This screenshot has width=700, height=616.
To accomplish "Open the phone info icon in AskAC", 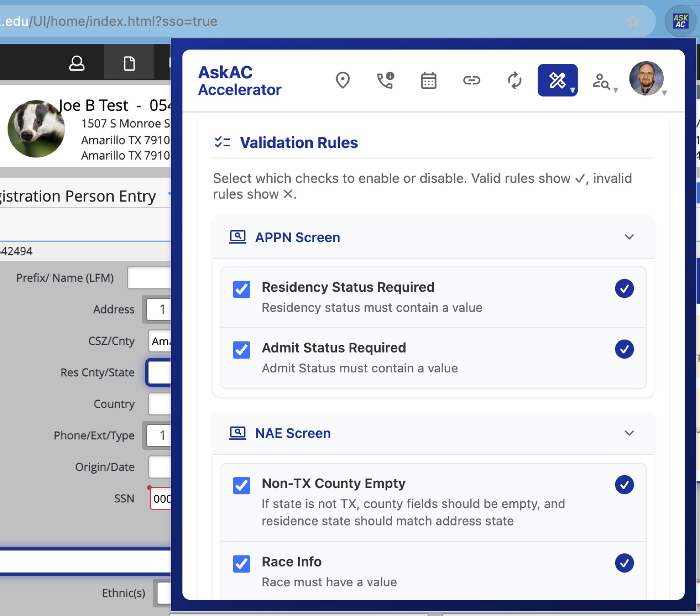I will click(385, 80).
